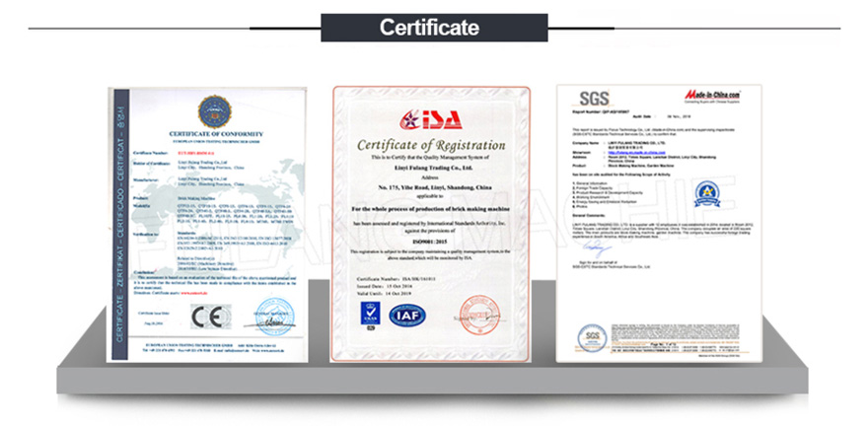
Task: Click the IAF oval badge
Action: 406,316
